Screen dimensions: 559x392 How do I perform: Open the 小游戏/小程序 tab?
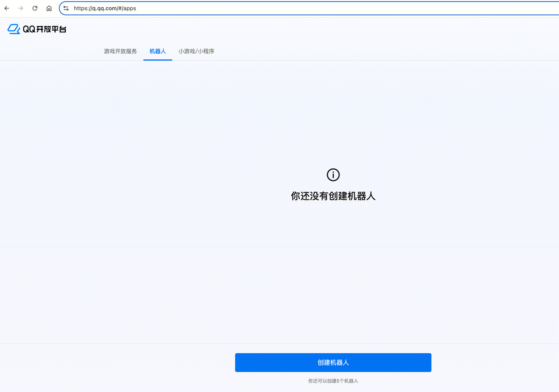coord(196,51)
